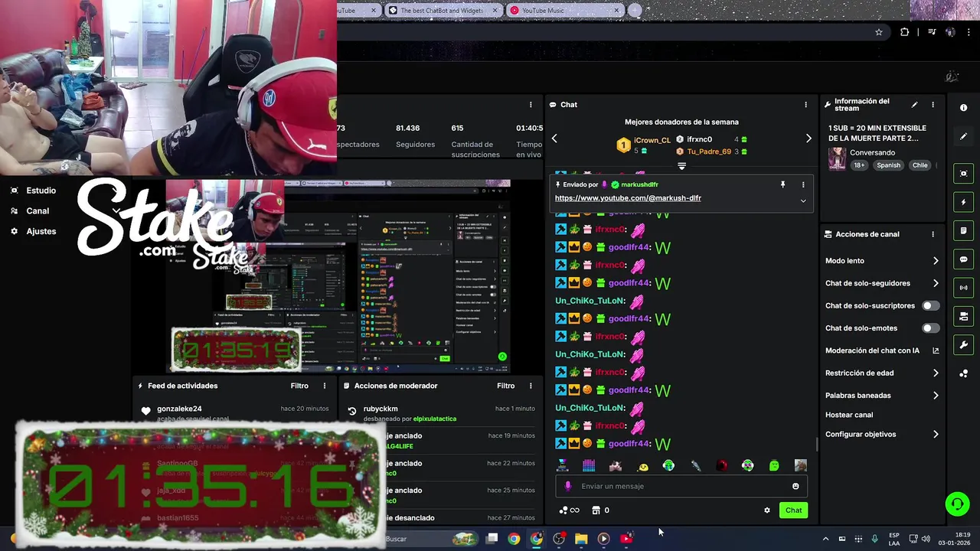Open pinned message options menu
This screenshot has width=980, height=551.
click(x=803, y=184)
